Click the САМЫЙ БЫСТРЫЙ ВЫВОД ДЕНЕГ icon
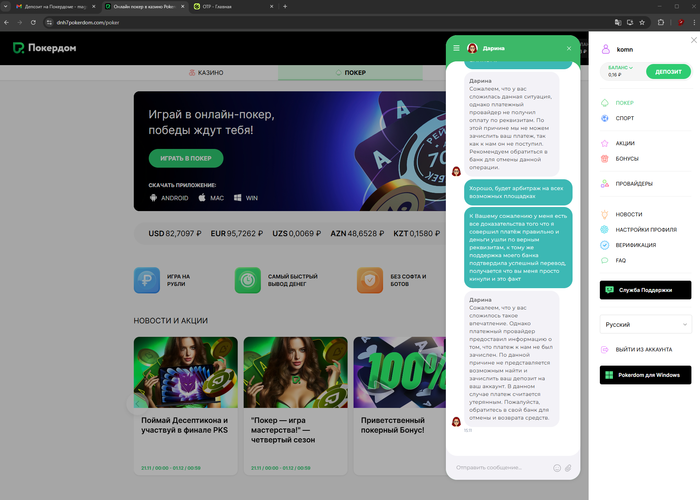The image size is (700, 500). pyautogui.click(x=248, y=280)
